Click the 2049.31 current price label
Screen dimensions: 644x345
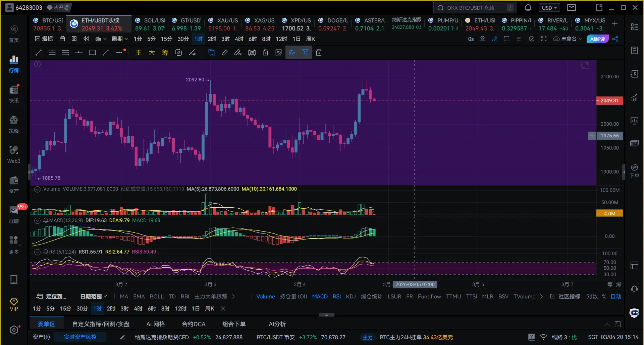click(609, 100)
